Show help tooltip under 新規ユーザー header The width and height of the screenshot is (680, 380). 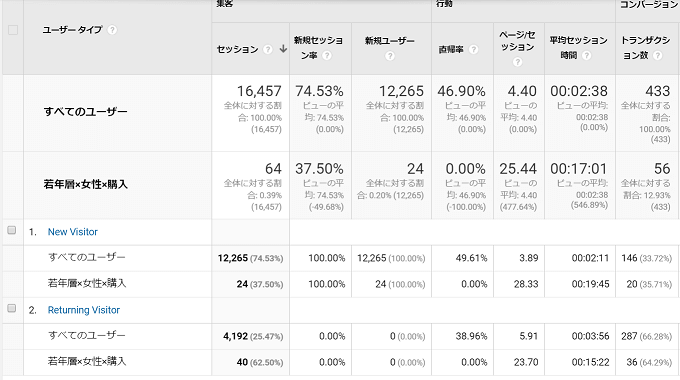[x=390, y=56]
